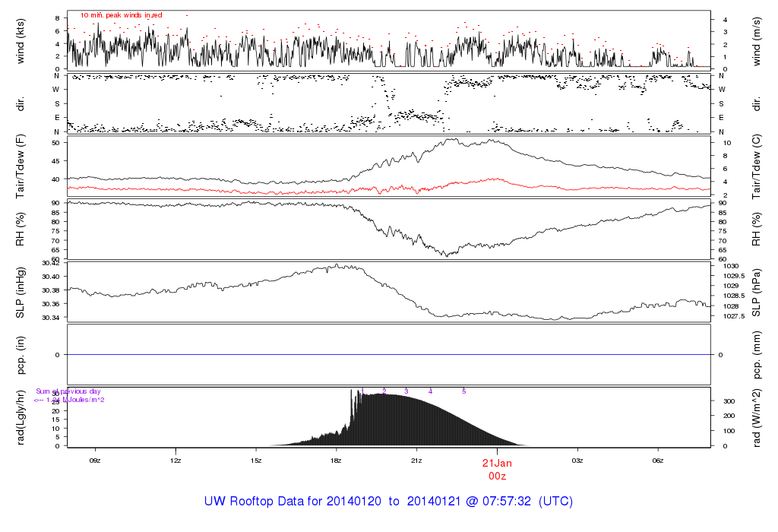Click the 'SLP (hPa)' right axis label
This screenshot has height=532, width=778.
click(x=757, y=291)
